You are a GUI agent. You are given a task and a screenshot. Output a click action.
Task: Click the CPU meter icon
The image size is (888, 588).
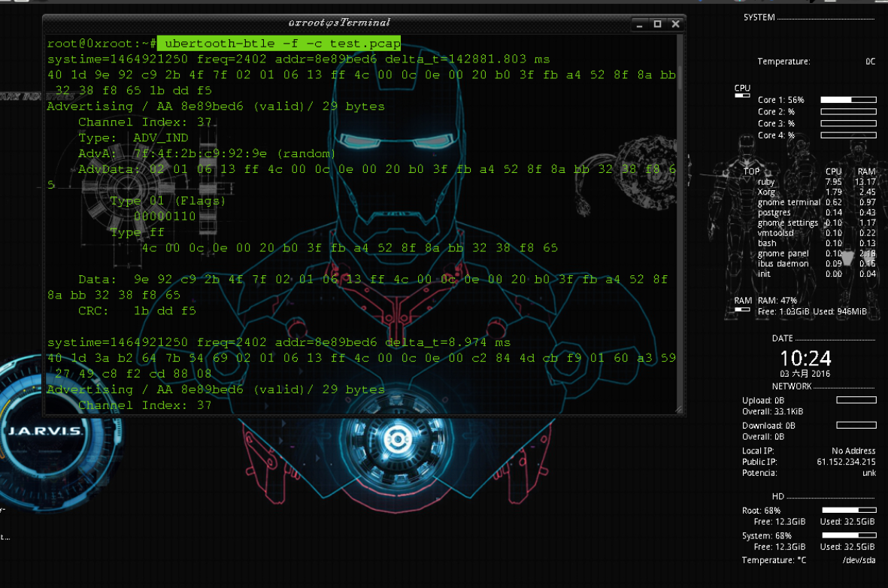point(742,95)
